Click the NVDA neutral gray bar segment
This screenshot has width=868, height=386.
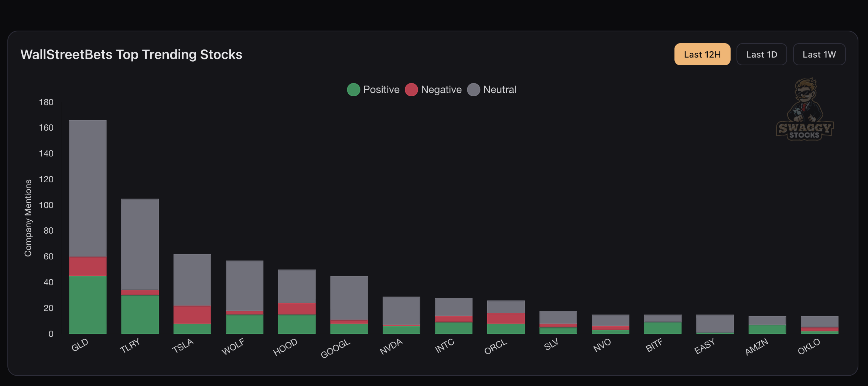pos(401,311)
